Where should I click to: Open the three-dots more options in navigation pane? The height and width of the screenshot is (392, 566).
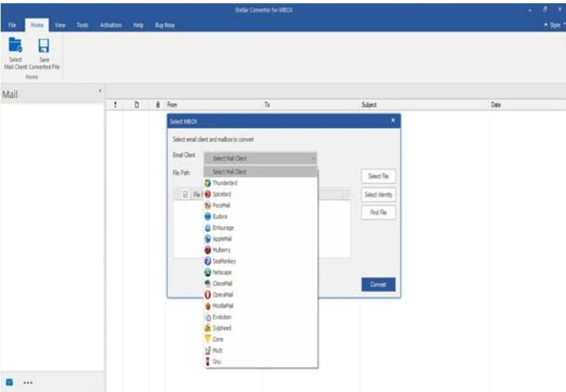coord(28,382)
